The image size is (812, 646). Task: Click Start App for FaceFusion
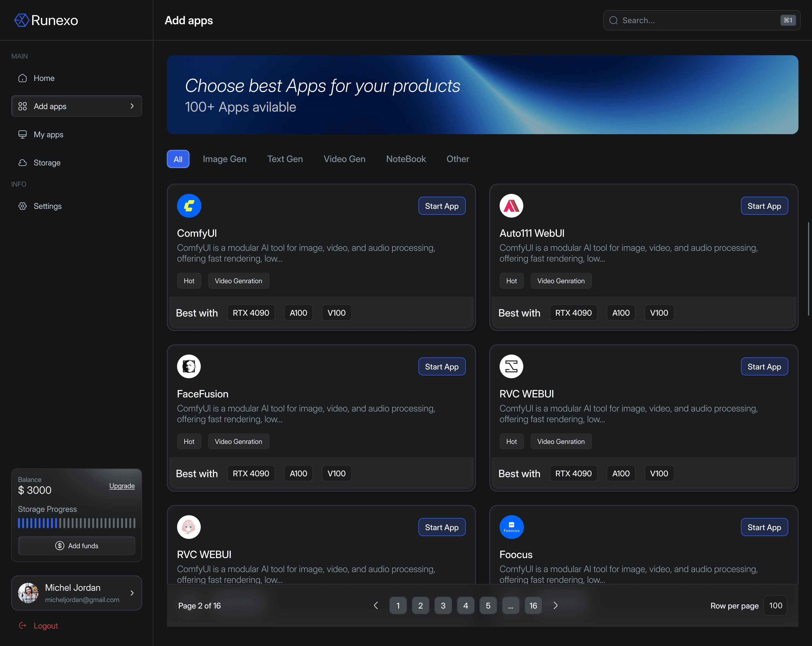point(442,366)
